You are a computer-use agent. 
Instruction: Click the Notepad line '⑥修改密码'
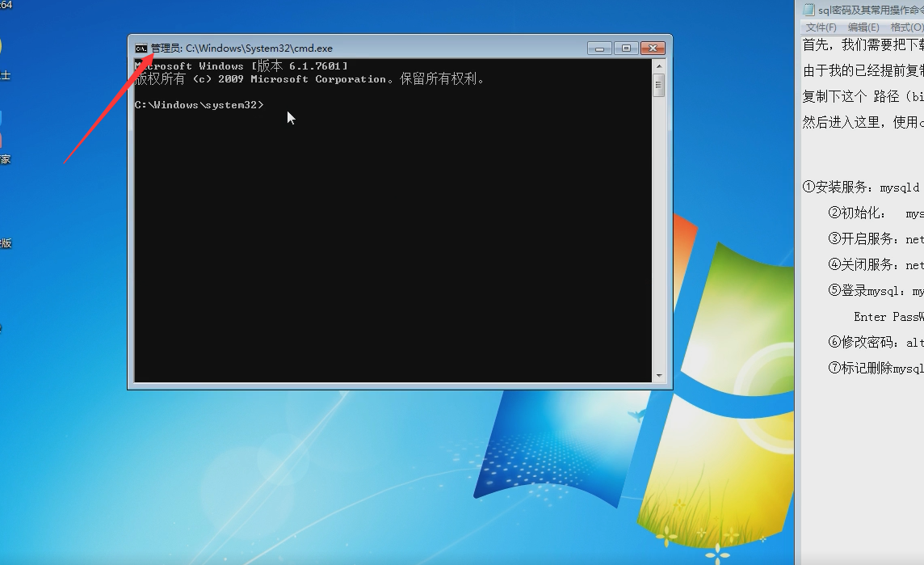[x=876, y=342]
